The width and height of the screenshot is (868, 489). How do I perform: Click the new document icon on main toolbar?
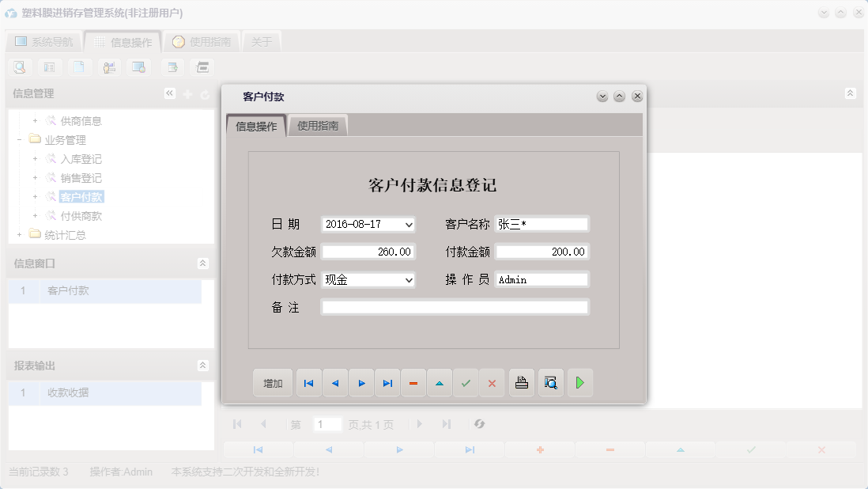(79, 67)
